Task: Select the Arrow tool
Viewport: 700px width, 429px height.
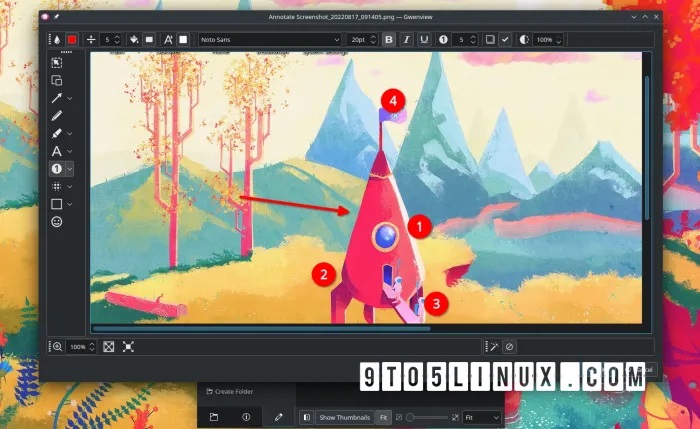Action: 57,98
